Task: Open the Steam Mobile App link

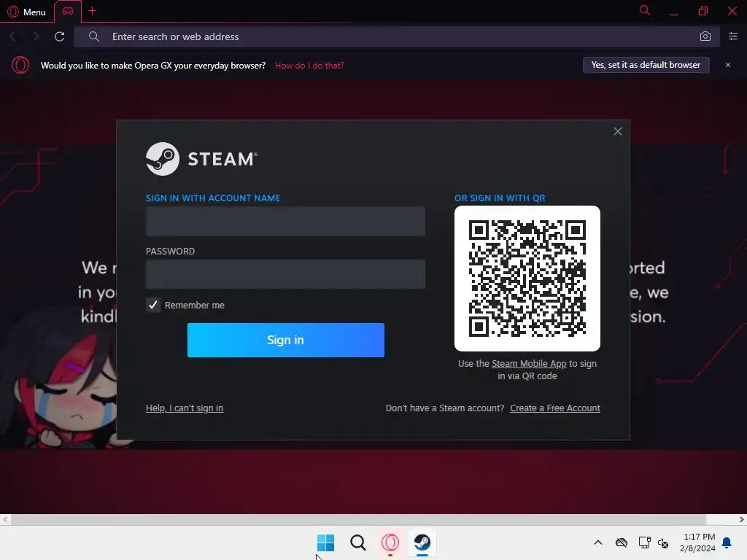Action: coord(529,363)
